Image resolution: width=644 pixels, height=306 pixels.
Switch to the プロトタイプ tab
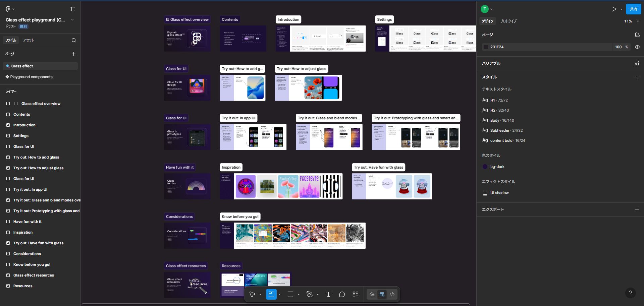[508, 21]
